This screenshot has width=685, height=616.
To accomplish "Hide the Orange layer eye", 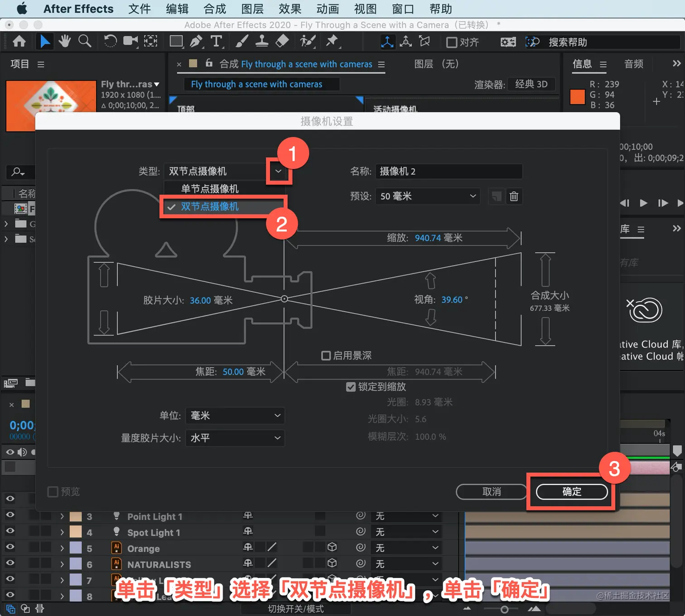I will [x=10, y=547].
